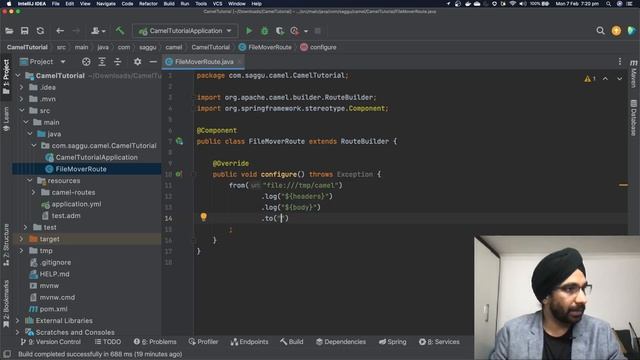Collapse the src folder
This screenshot has height=360, width=640.
click(x=22, y=111)
